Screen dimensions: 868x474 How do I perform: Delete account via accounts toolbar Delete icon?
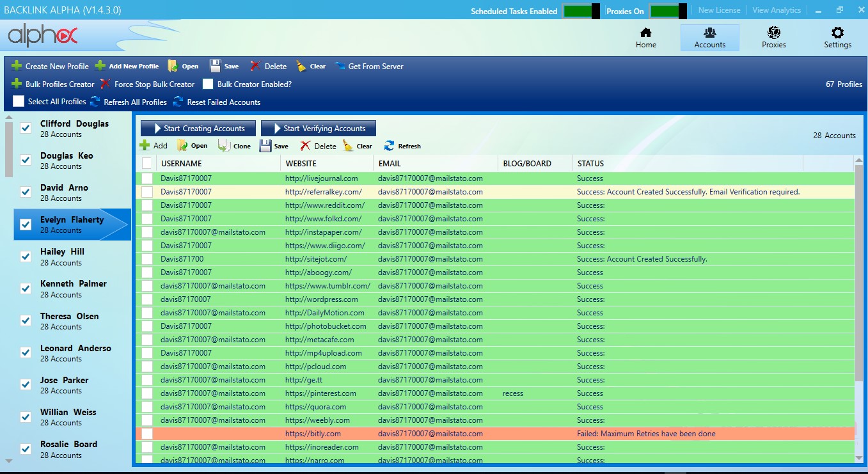[306, 146]
